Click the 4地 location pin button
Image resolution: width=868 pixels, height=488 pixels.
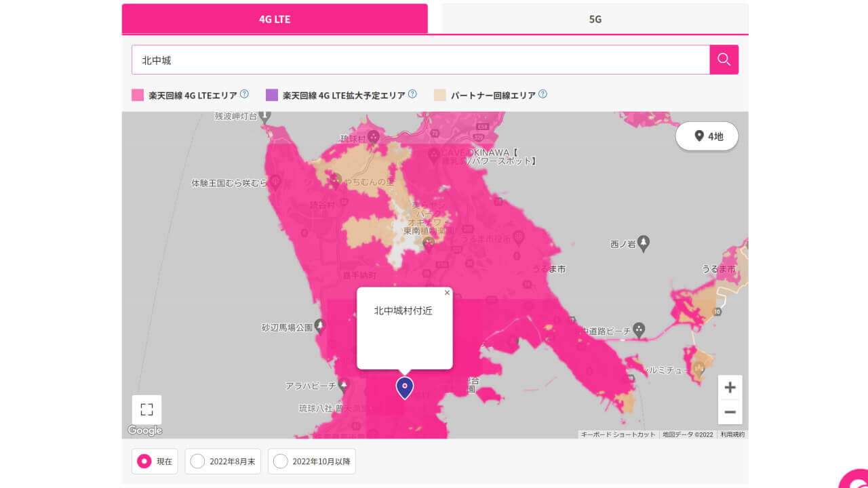[x=707, y=136]
